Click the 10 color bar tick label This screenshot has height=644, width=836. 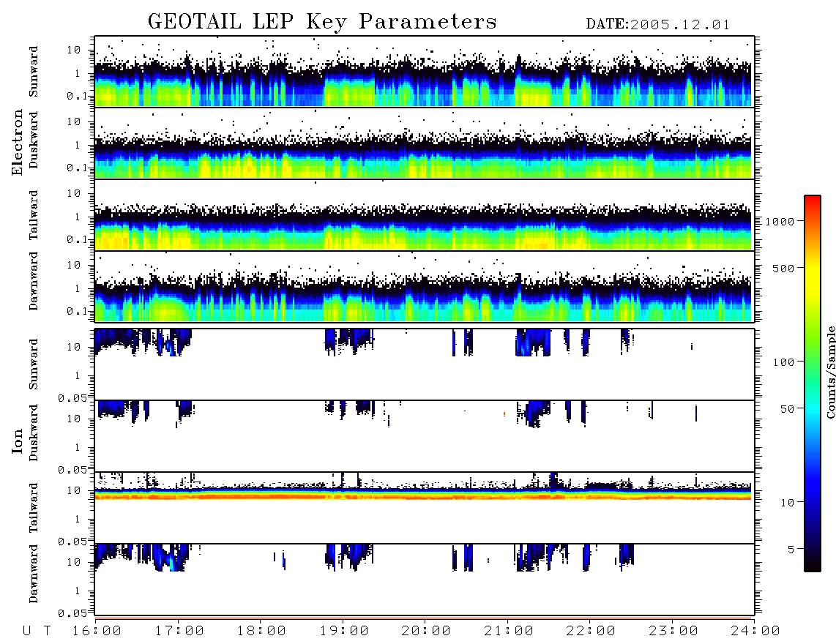point(787,503)
